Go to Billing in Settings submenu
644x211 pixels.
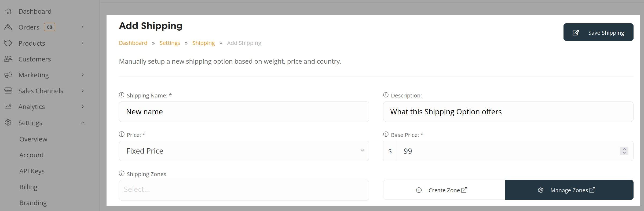click(x=28, y=187)
